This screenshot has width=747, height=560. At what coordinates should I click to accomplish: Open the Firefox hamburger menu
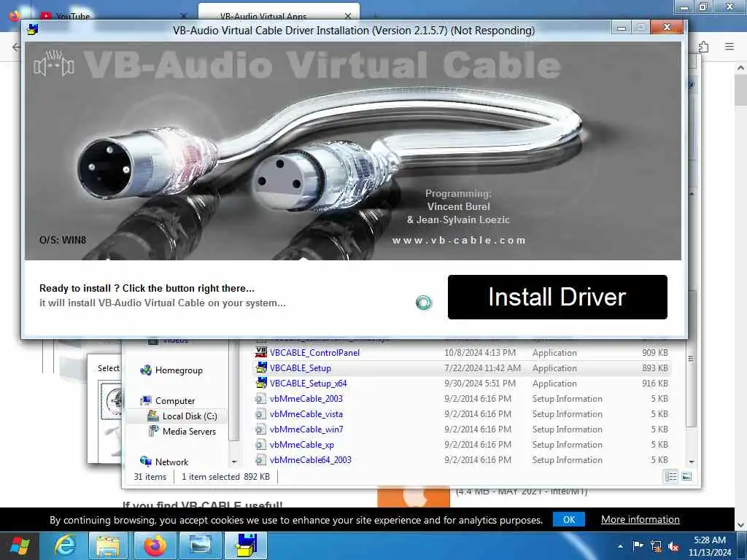point(729,46)
